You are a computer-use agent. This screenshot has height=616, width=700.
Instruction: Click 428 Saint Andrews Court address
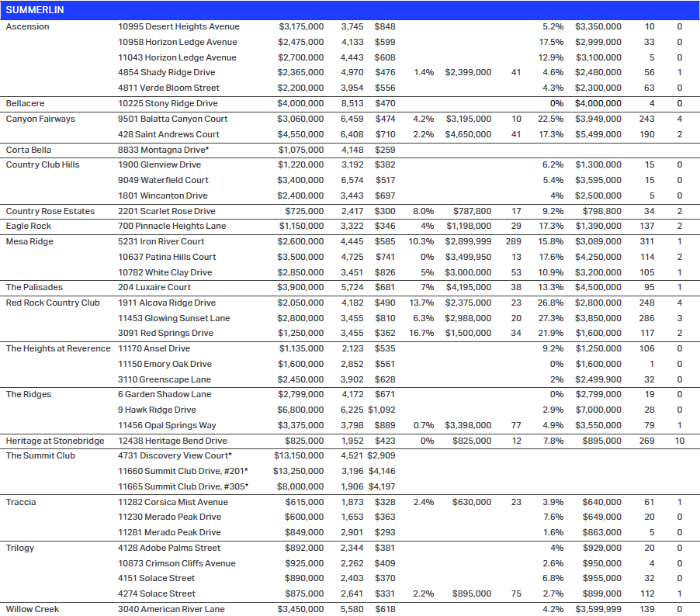click(168, 134)
